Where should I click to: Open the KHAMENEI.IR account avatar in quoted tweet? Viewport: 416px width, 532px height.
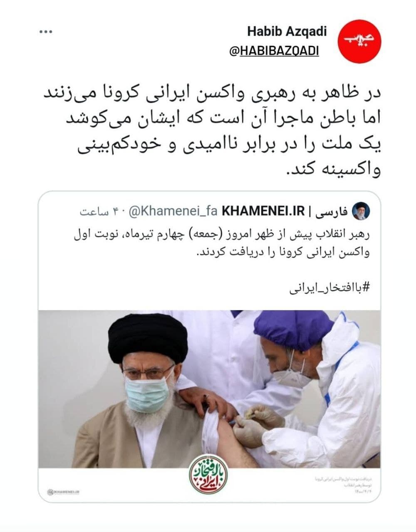click(361, 211)
